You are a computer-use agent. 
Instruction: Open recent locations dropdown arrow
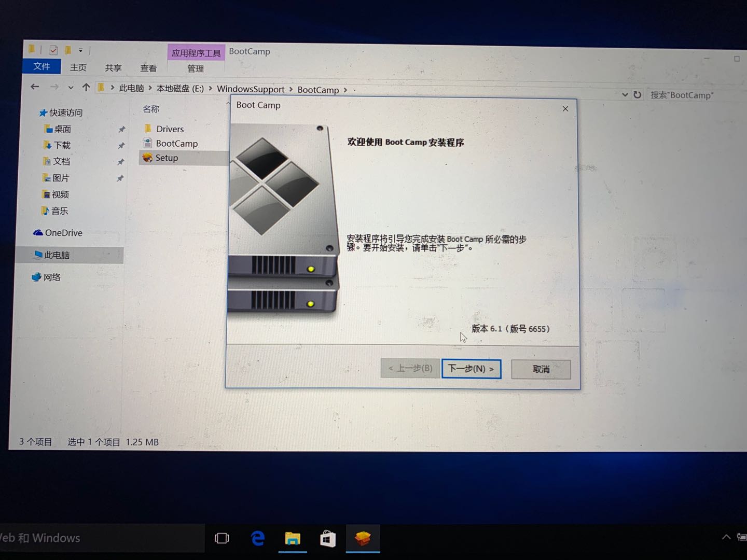(x=71, y=88)
